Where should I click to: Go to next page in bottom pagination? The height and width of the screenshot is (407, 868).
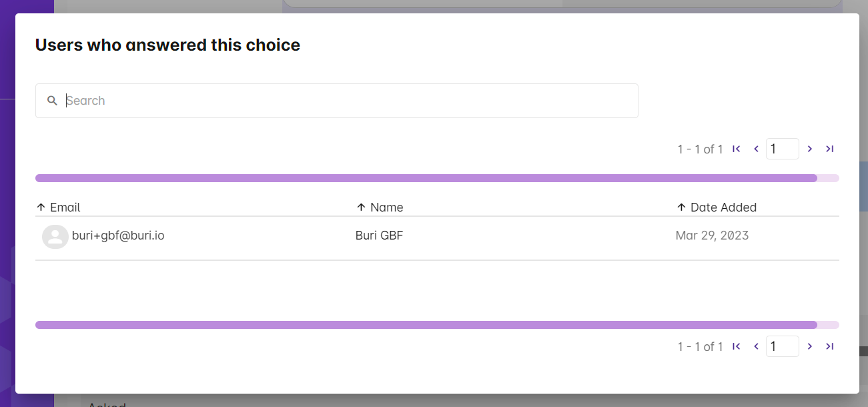[x=810, y=346]
